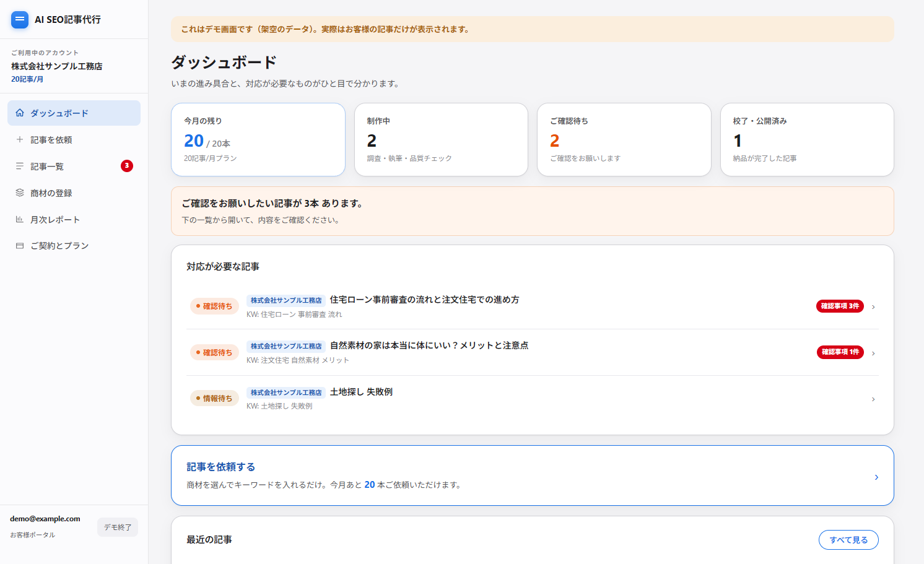Click the text KW: 土地探し 失敗例

pyautogui.click(x=279, y=406)
